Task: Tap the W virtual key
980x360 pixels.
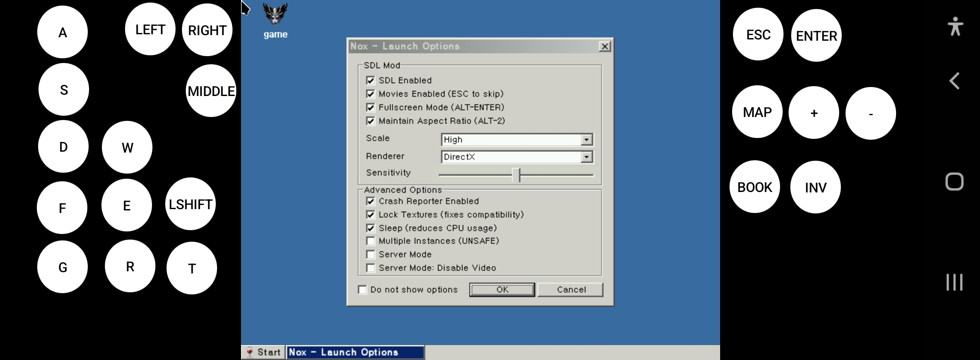Action: coord(127,147)
